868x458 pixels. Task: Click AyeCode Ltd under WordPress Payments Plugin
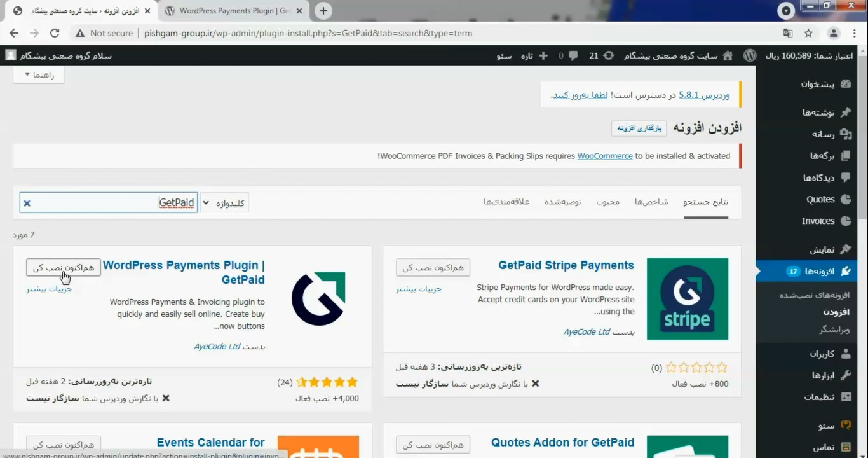coord(217,347)
